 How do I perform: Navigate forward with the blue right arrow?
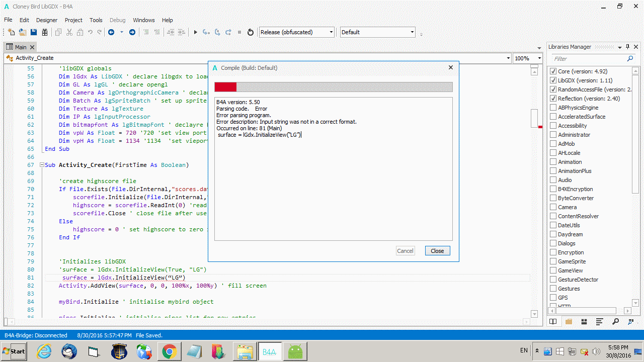click(x=132, y=32)
